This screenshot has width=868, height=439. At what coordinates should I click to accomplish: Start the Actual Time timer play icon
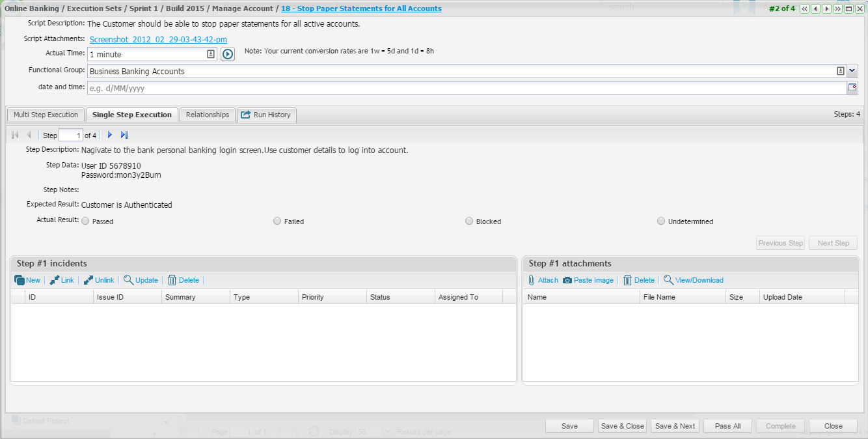pyautogui.click(x=227, y=55)
